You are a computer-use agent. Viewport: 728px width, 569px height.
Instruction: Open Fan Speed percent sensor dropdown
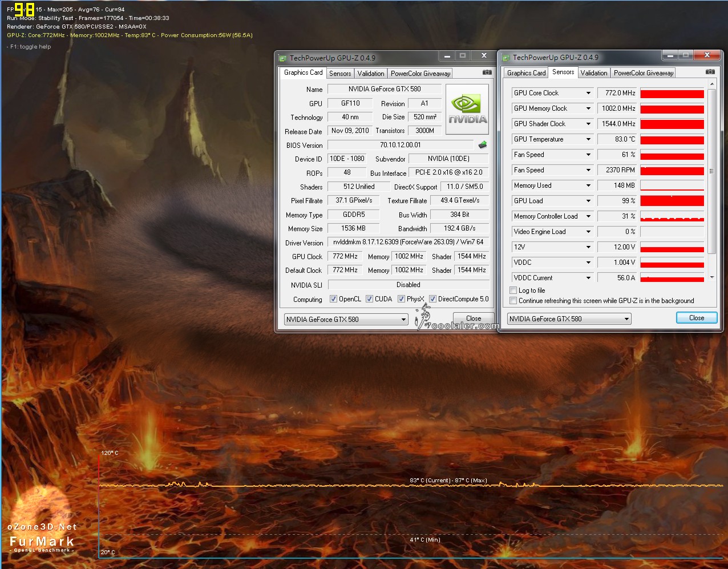click(588, 155)
